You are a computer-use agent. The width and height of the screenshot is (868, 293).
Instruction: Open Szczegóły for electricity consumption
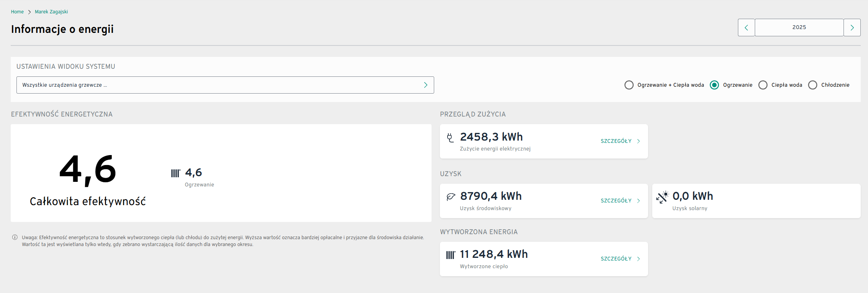pos(620,141)
